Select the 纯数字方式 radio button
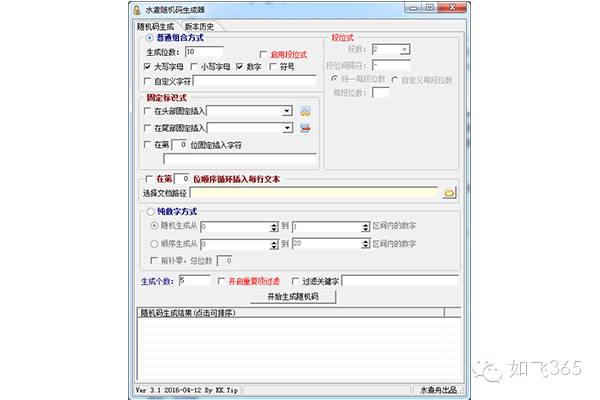The height and width of the screenshot is (400, 600). 150,211
